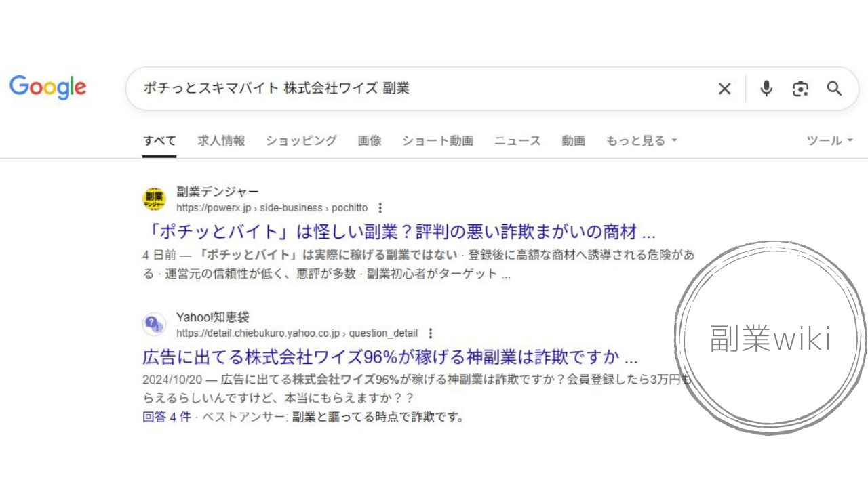Click the Yahoo!知恵袋 site name
This screenshot has height=488, width=868.
click(213, 317)
